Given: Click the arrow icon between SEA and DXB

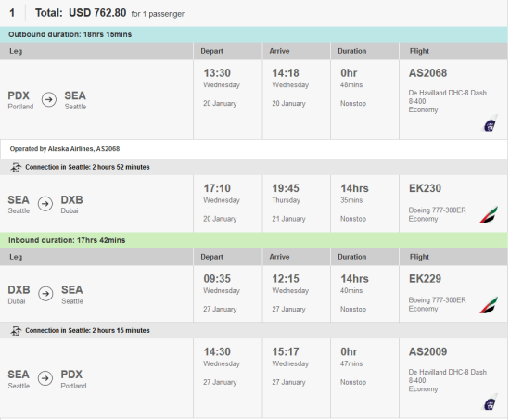Looking at the screenshot, I should pos(45,204).
